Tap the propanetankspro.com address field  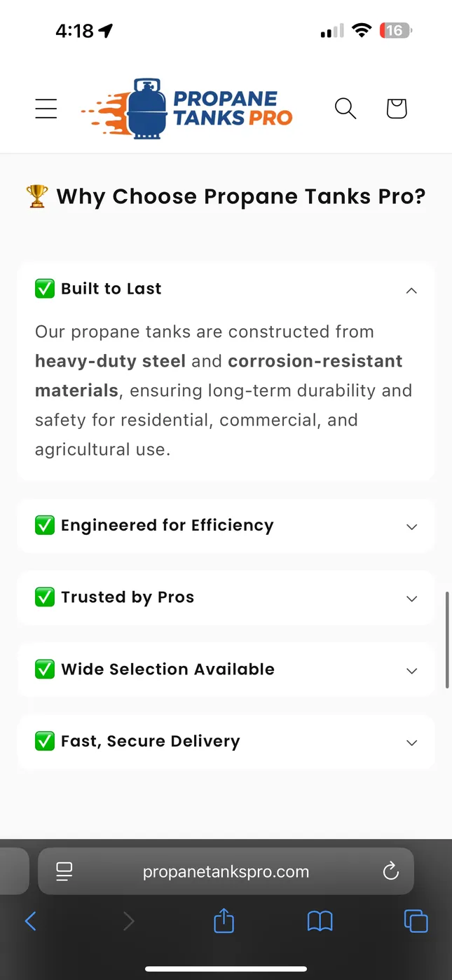pos(226,871)
